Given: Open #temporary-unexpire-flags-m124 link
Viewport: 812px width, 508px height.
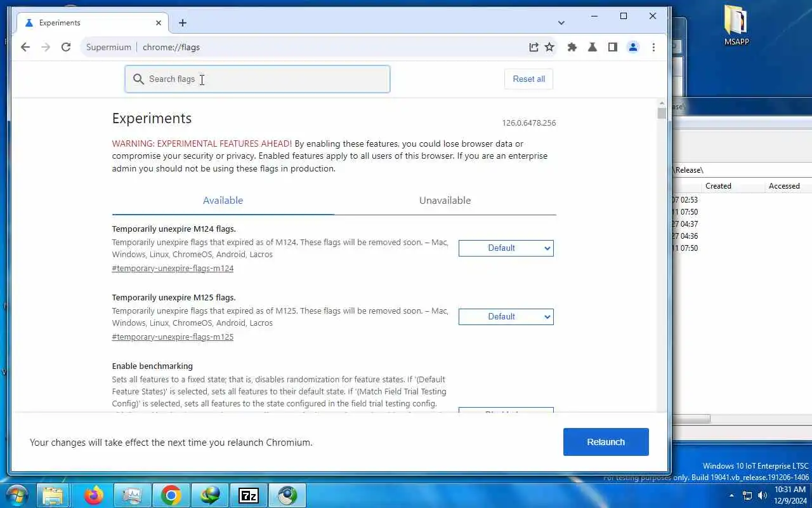Looking at the screenshot, I should (173, 269).
